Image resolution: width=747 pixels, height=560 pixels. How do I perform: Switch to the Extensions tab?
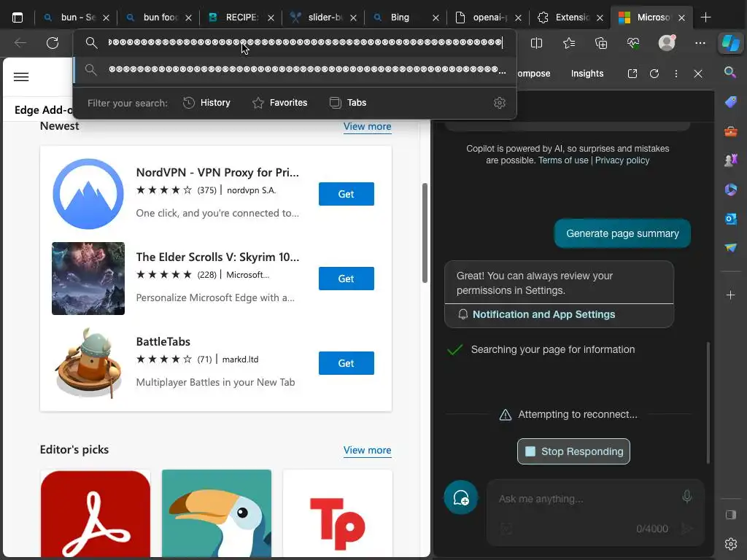coord(570,17)
